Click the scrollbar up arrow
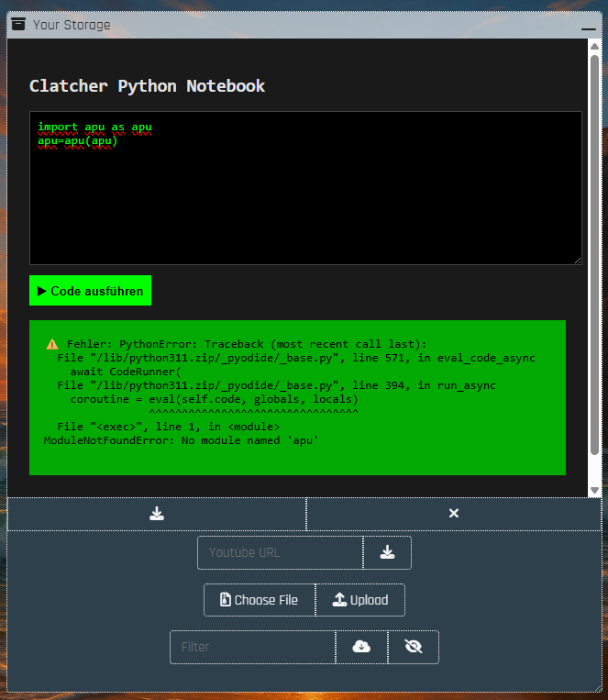 pyautogui.click(x=594, y=47)
